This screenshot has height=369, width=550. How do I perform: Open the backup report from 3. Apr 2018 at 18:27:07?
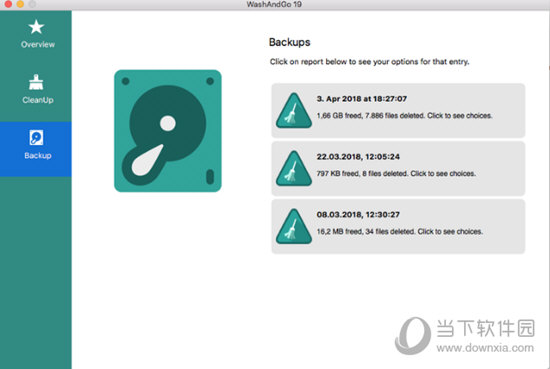click(x=398, y=110)
